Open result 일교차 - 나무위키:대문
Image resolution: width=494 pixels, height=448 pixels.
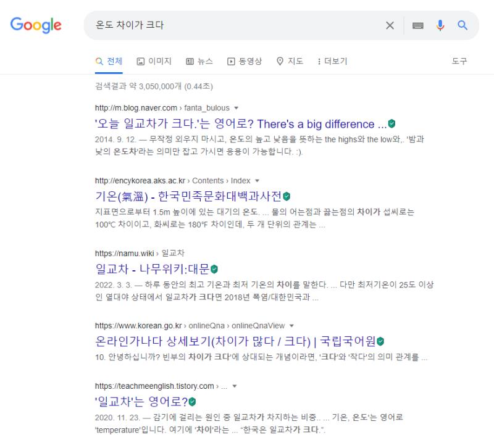[152, 269]
